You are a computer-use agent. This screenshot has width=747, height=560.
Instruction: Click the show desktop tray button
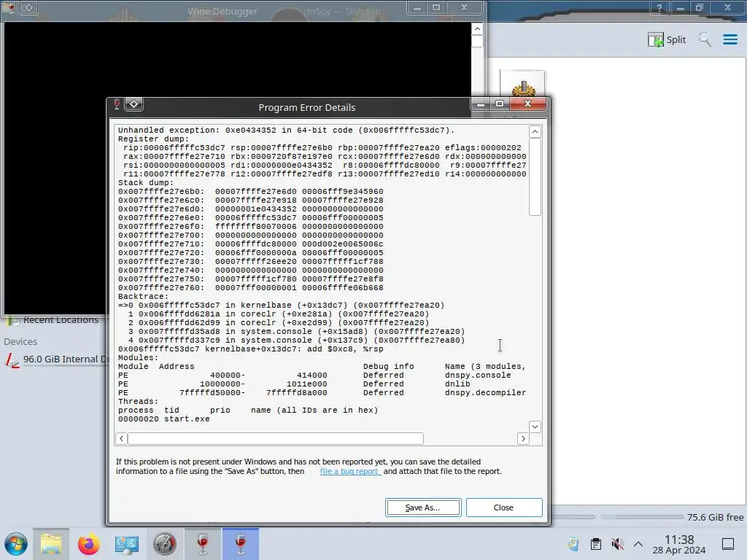pos(728,544)
